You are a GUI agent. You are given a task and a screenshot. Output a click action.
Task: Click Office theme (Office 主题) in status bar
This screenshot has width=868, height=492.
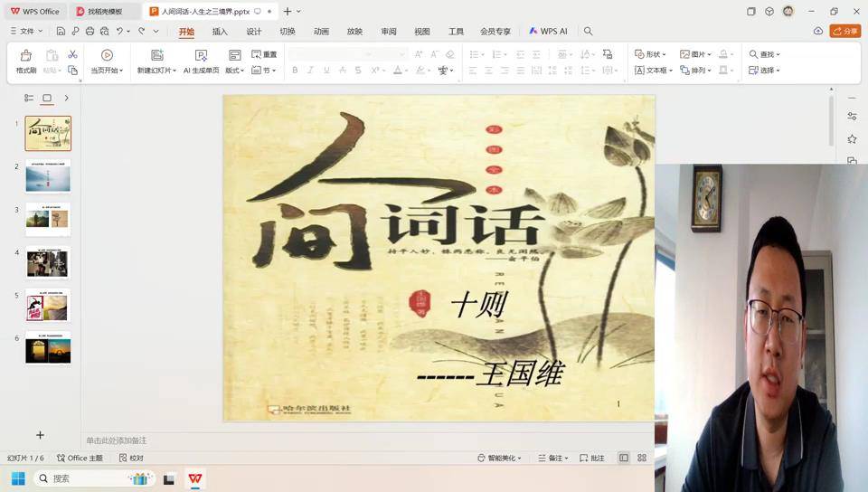coord(80,458)
